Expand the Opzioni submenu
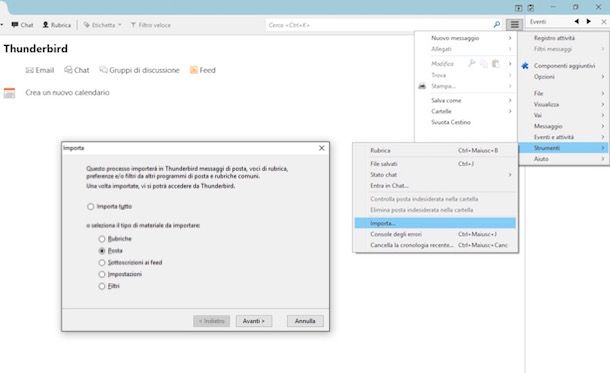 coord(564,77)
